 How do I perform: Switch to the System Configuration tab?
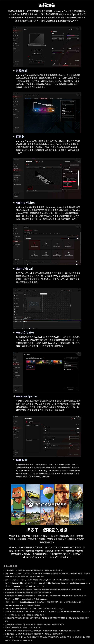(x=28, y=99)
